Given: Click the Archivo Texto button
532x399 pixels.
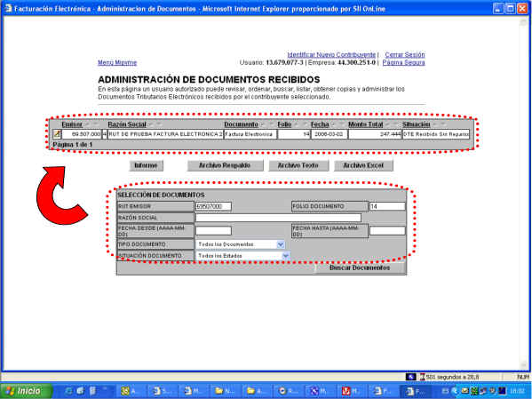Looking at the screenshot, I should (298, 165).
